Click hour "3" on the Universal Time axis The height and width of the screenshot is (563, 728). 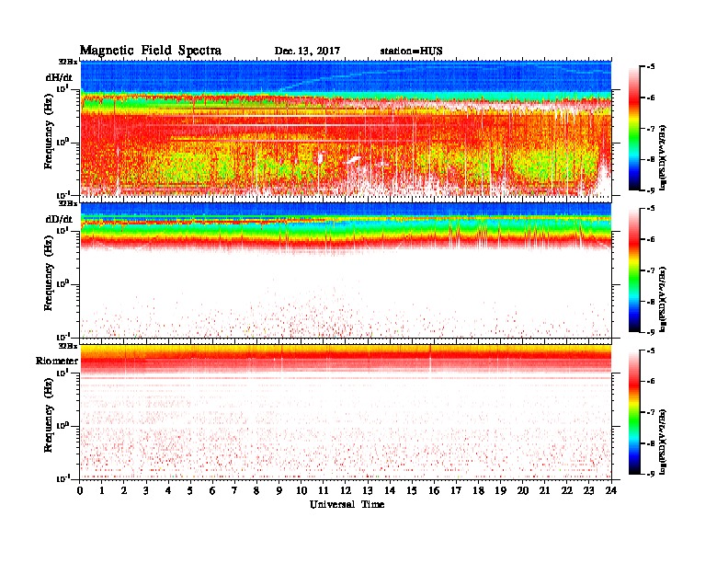146,490
